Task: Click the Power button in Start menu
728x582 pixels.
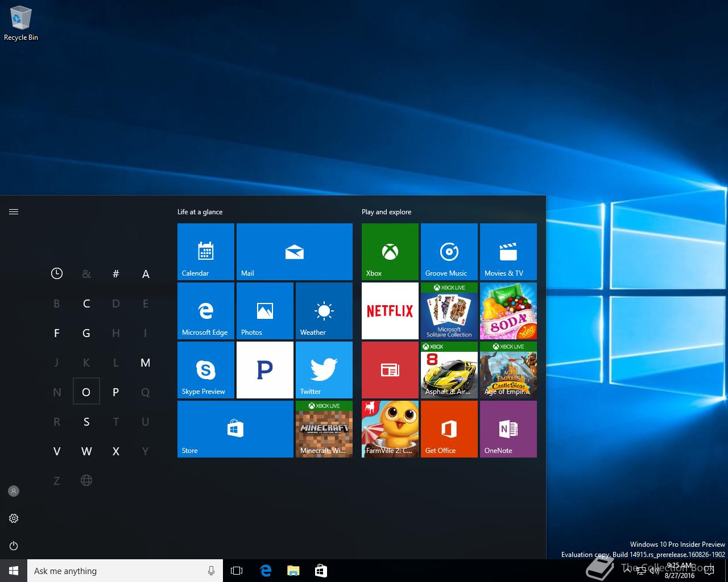Action: (14, 546)
